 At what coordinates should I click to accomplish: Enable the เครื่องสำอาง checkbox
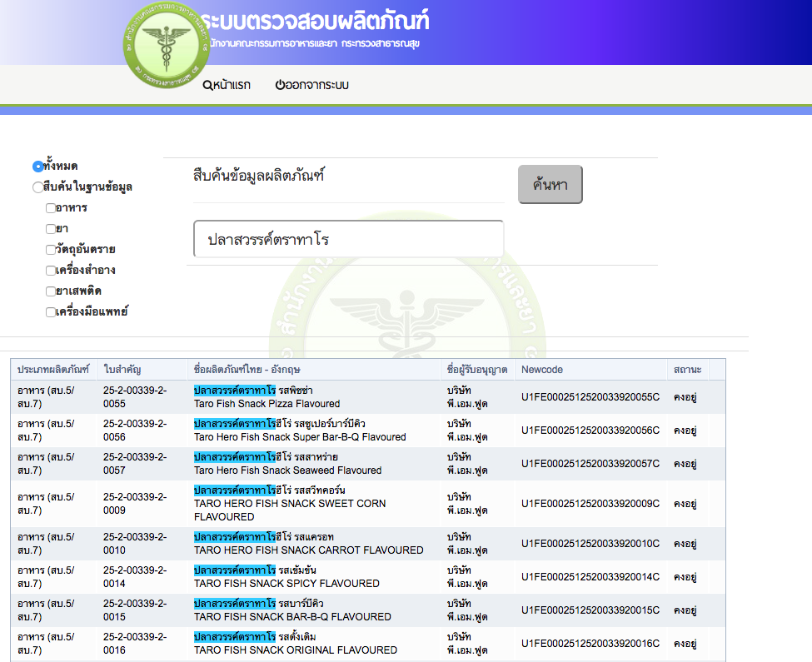coord(51,270)
